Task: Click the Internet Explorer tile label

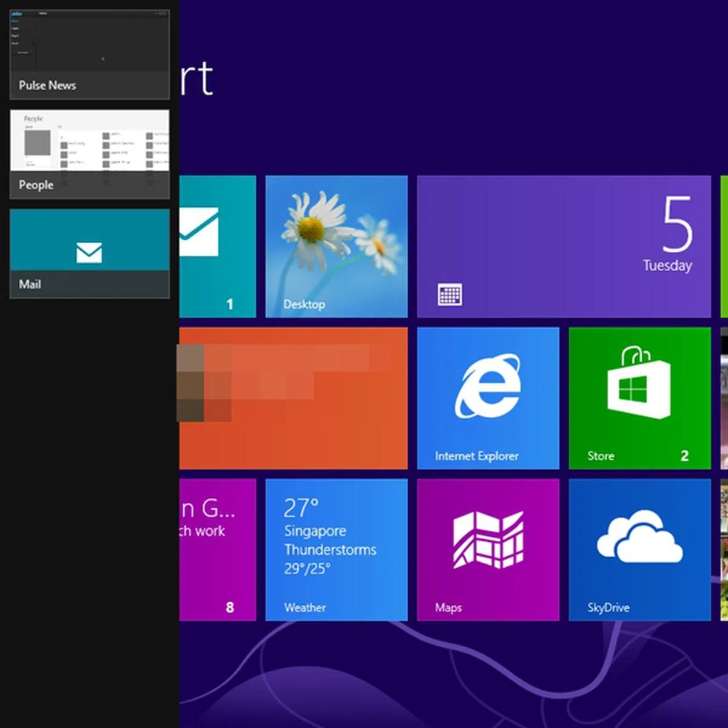Action: coord(476,456)
